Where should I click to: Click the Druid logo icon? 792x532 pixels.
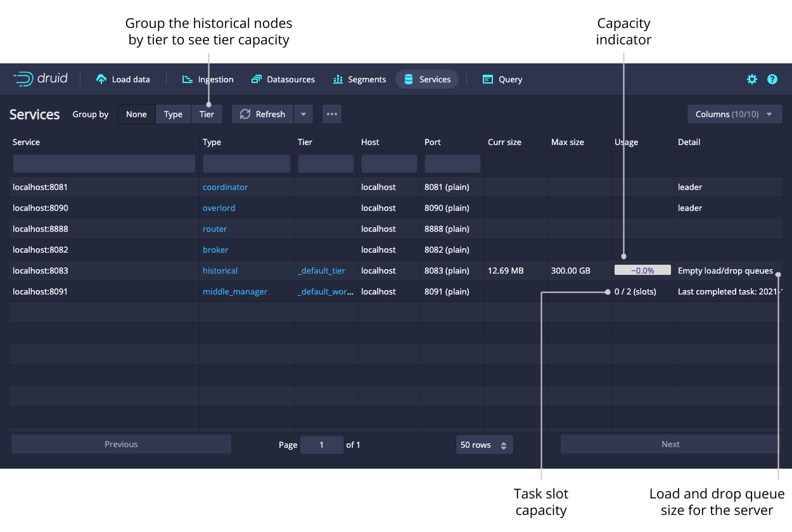click(x=23, y=79)
